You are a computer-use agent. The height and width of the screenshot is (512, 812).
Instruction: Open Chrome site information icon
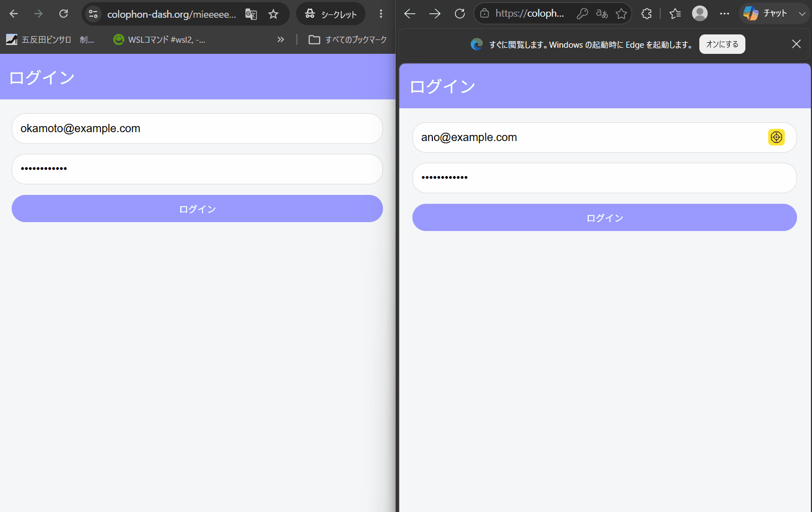click(x=93, y=14)
